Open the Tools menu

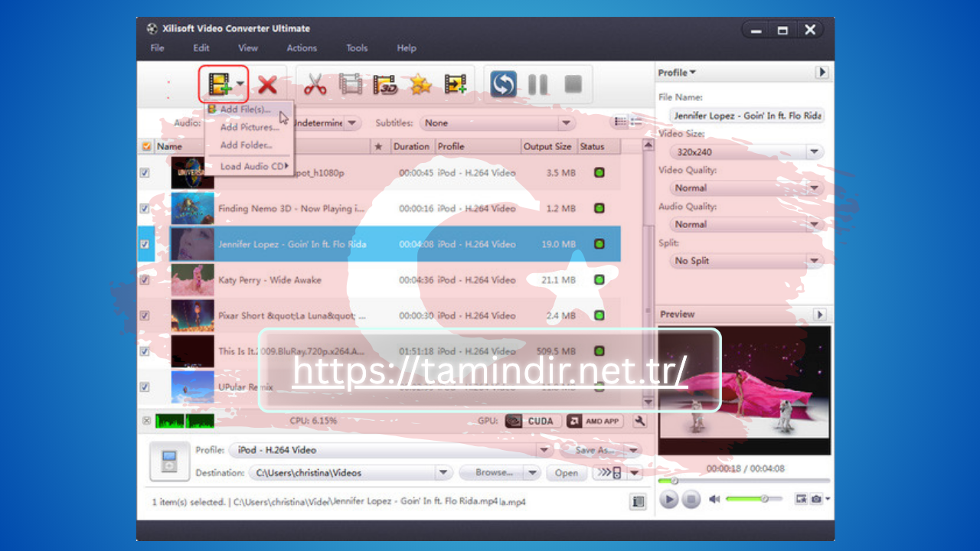(357, 48)
